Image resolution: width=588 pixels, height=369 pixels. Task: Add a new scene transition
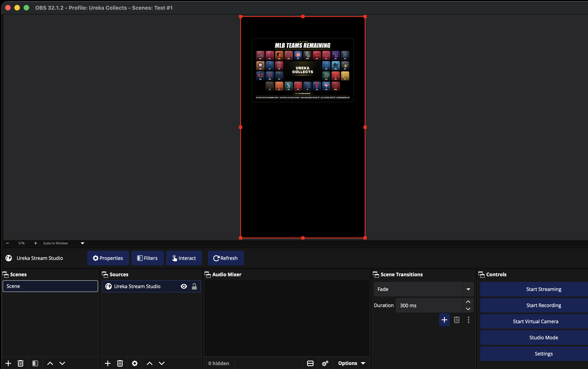(444, 320)
